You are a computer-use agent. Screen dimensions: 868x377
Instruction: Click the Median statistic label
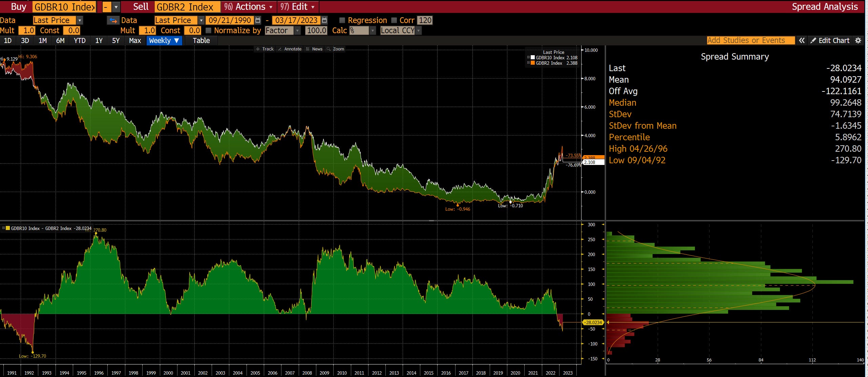coord(622,103)
